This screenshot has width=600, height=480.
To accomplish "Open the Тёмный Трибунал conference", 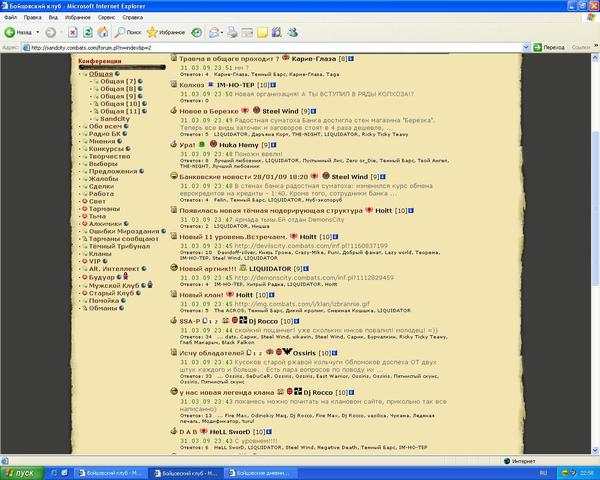I will point(119,246).
